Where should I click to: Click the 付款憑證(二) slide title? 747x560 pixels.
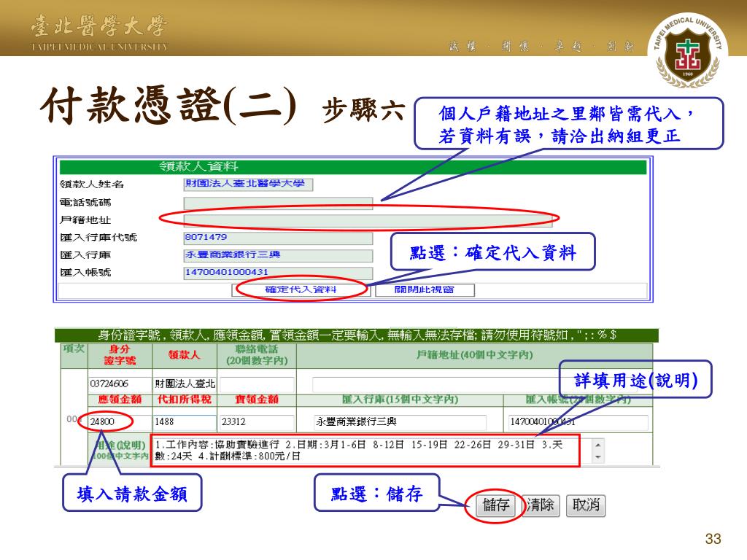pos(169,106)
